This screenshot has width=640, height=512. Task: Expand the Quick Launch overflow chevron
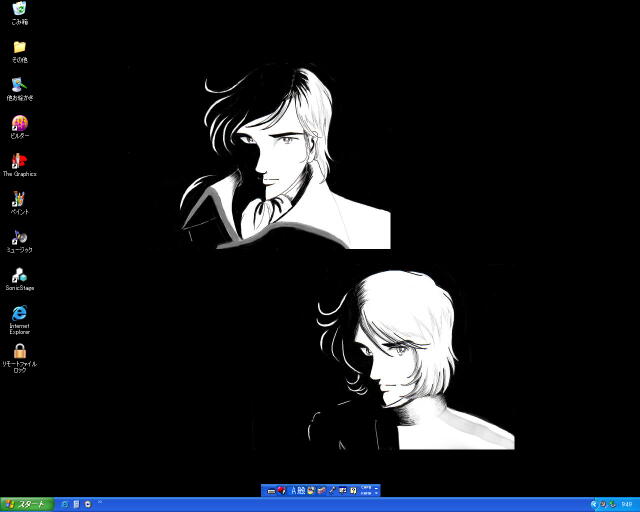(x=100, y=502)
